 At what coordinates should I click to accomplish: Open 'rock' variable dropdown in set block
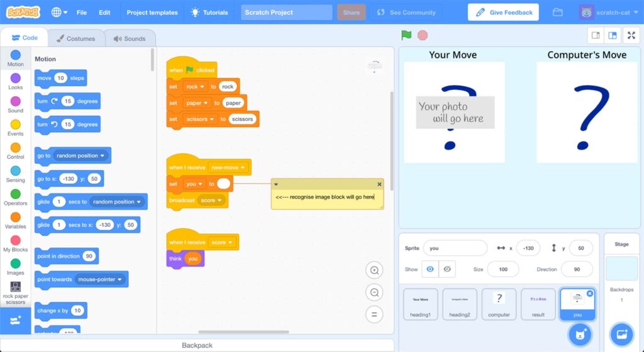(x=195, y=87)
